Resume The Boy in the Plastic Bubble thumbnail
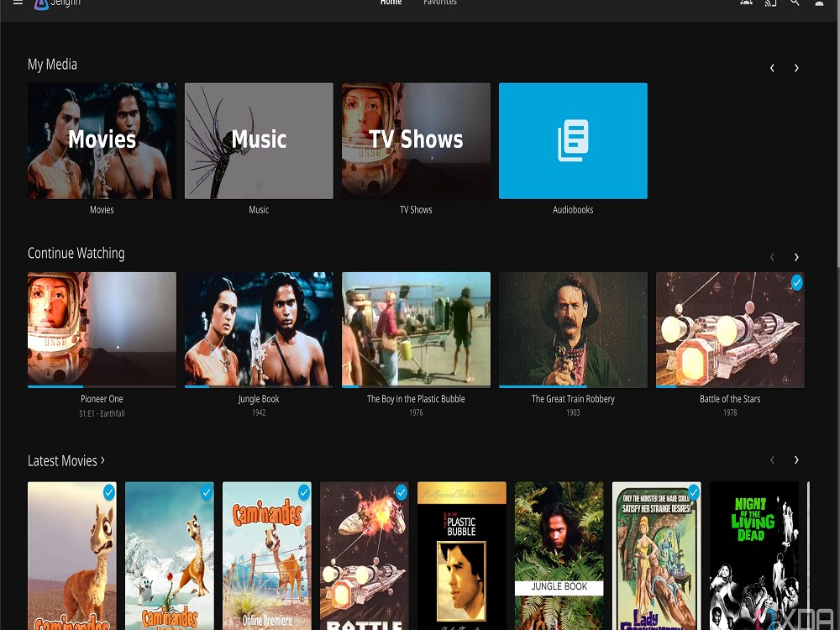This screenshot has height=630, width=840. 417,329
